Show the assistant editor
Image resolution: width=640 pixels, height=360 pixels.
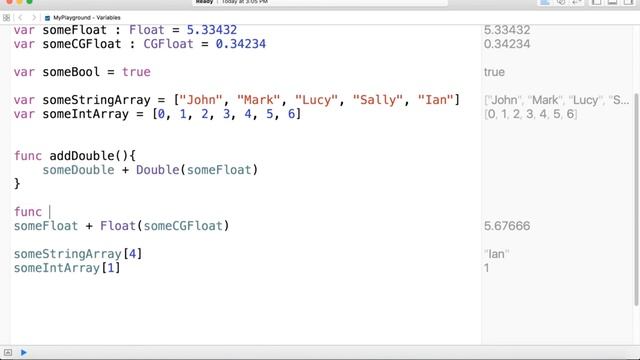click(561, 2)
